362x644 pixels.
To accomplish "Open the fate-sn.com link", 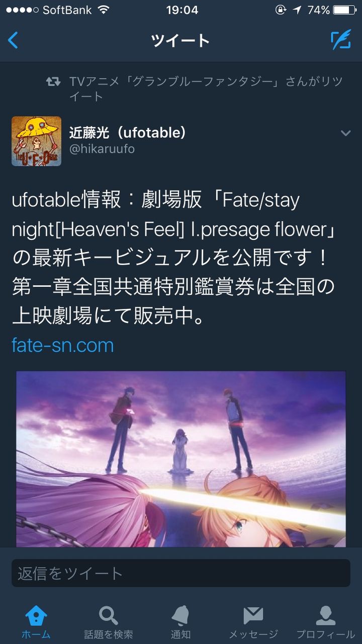I will point(63,345).
